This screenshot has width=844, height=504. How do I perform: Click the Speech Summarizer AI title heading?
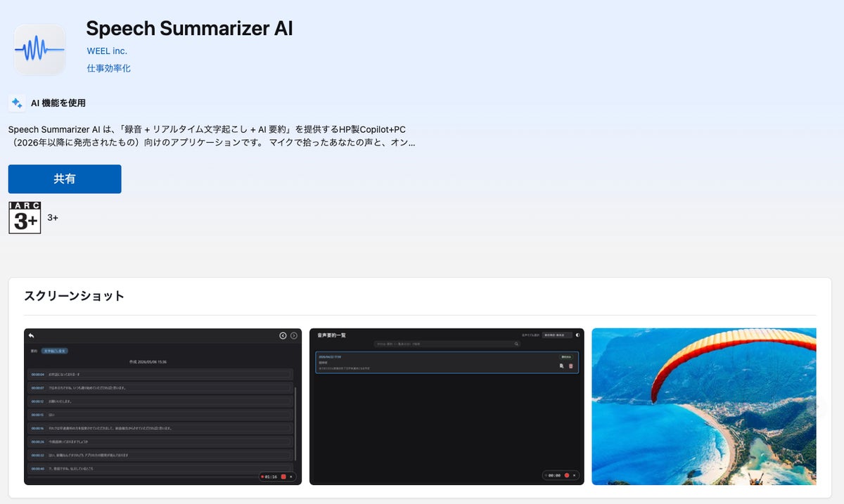pos(189,28)
